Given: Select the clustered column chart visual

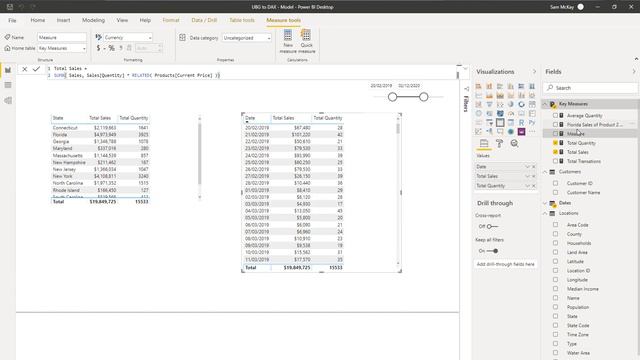Looking at the screenshot, I should coord(511,86).
